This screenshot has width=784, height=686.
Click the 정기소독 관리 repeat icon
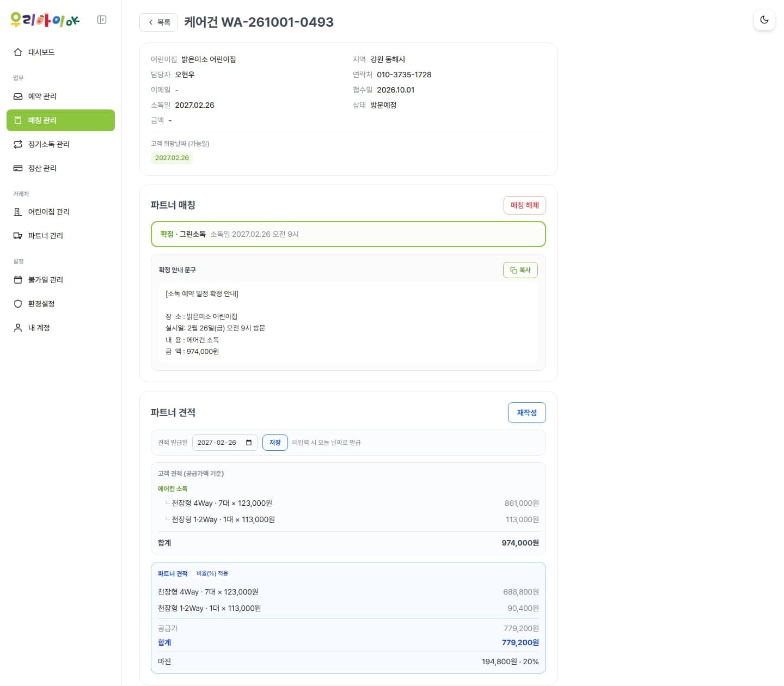tap(18, 144)
